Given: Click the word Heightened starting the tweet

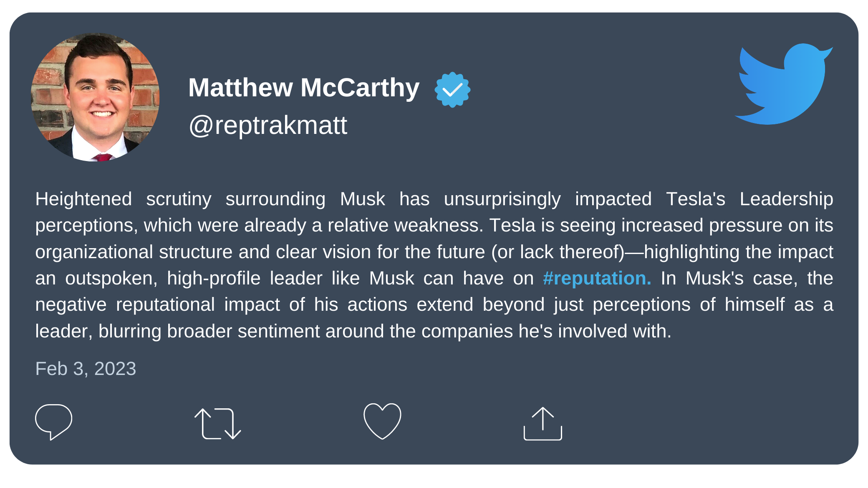Looking at the screenshot, I should point(83,199).
